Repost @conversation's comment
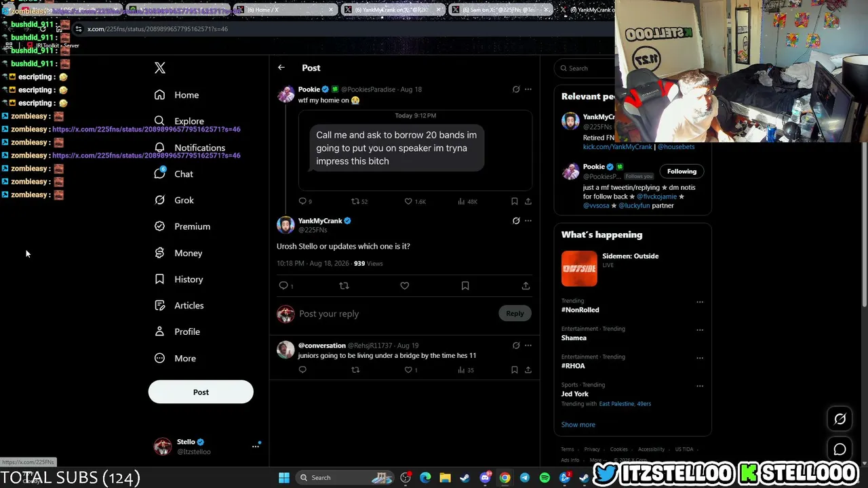Image resolution: width=868 pixels, height=488 pixels. (355, 370)
